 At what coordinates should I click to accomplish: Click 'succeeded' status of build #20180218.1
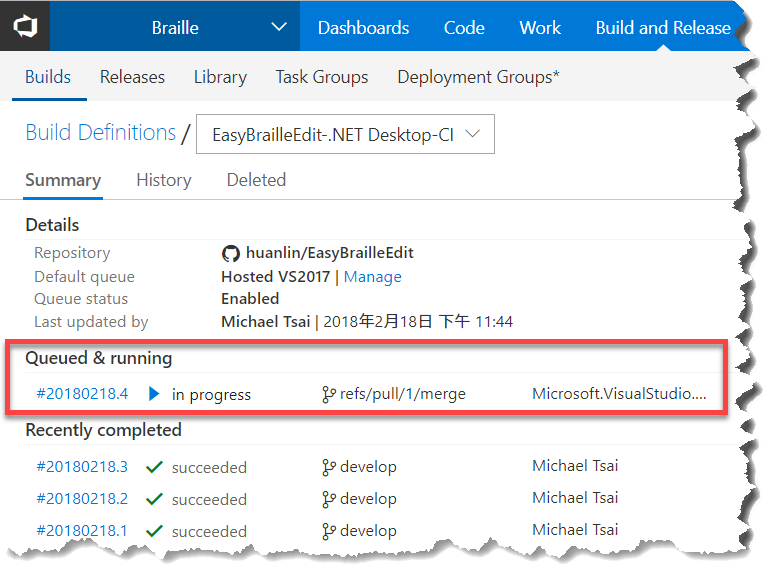pos(209,531)
